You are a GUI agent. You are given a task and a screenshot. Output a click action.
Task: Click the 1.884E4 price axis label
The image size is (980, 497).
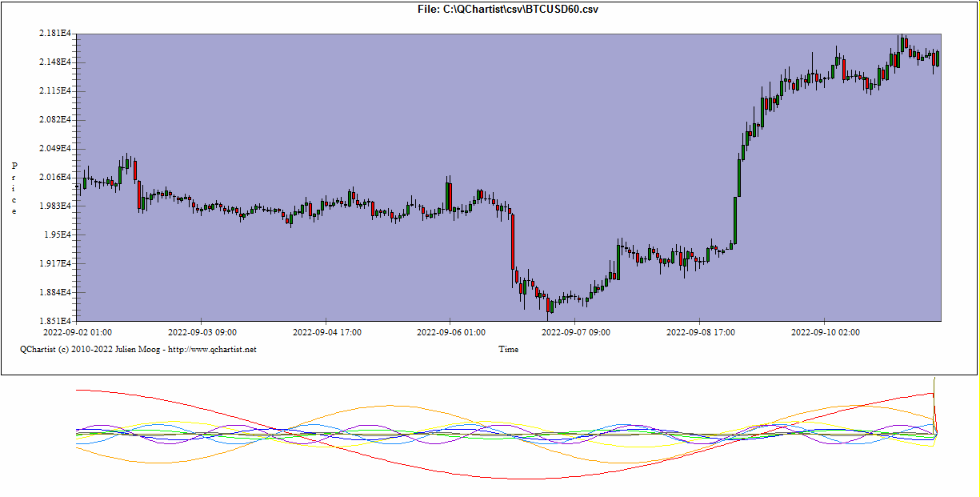pos(55,292)
